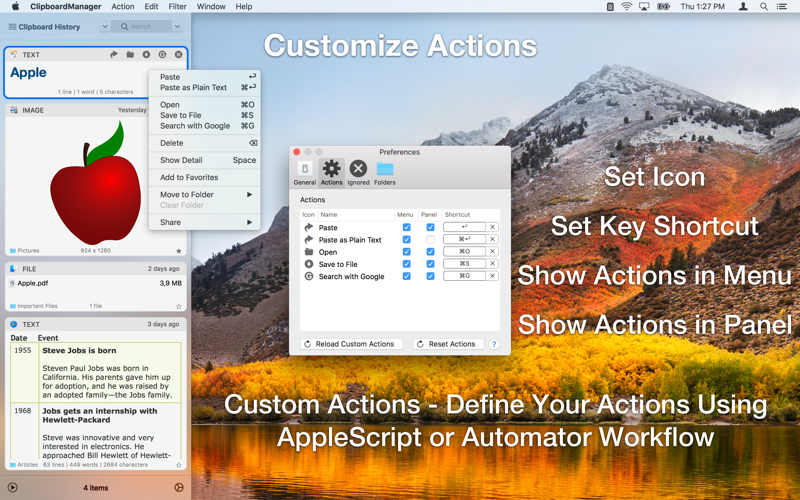Click the Wi-Fi icon in the menu bar

click(x=626, y=7)
